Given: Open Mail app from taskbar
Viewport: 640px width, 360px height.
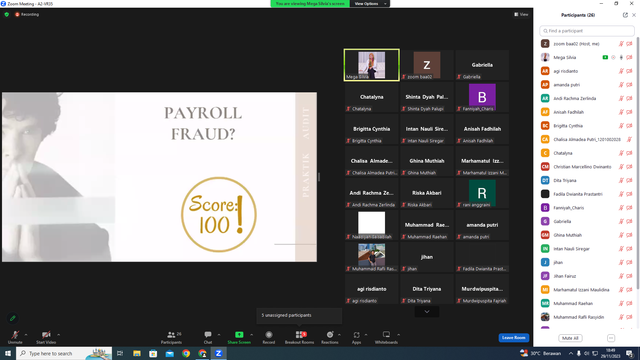Looking at the screenshot, I should pyautogui.click(x=169, y=353).
